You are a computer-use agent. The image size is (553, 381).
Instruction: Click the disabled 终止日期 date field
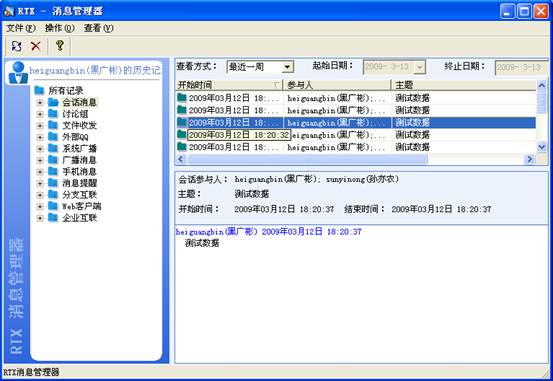pos(521,67)
